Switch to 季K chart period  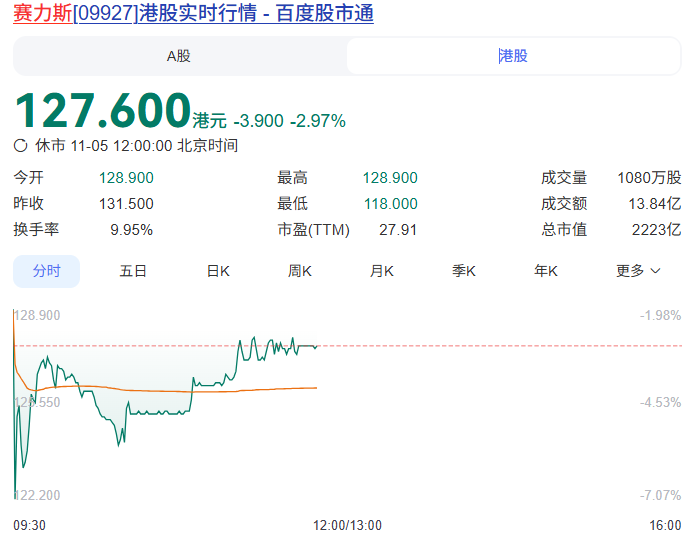[x=463, y=271]
